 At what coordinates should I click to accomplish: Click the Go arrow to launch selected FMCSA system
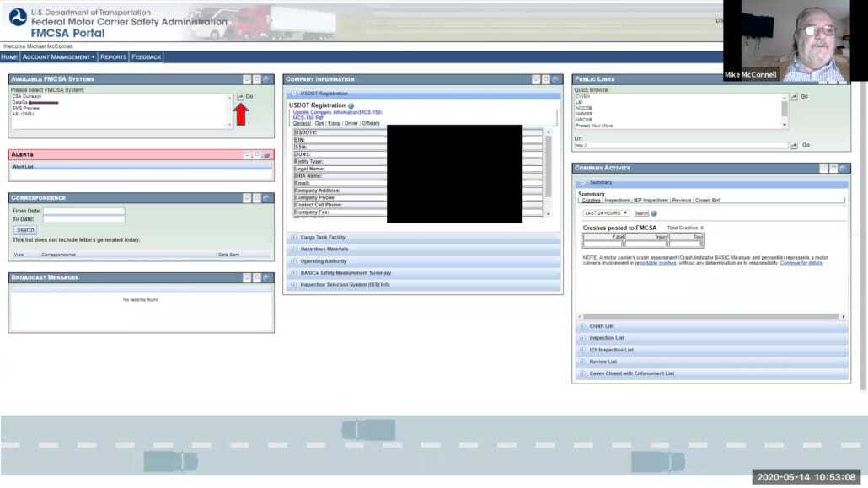click(x=242, y=95)
